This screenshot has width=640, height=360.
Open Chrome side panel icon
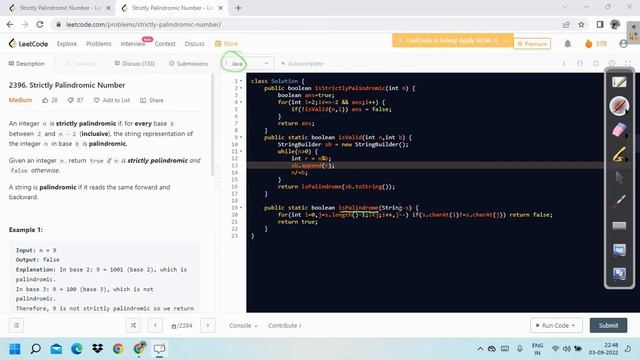(600, 25)
